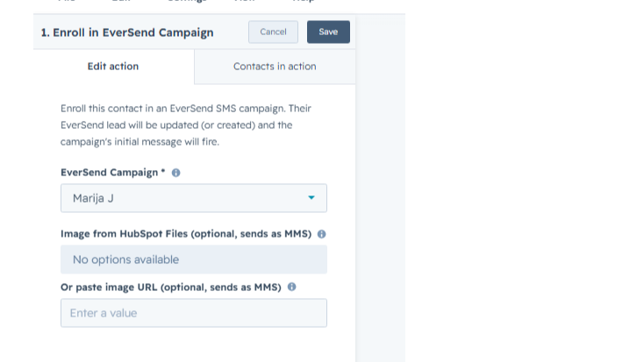Open the EverSend Campaign select showing Marija J

click(194, 198)
